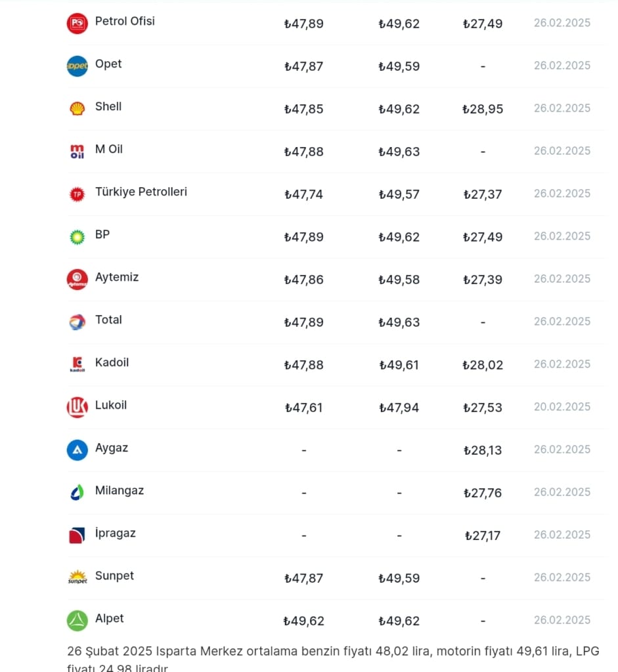Open the Türkiye Petrolleri name link
Viewport: 618px width, 672px height.
coord(141,192)
